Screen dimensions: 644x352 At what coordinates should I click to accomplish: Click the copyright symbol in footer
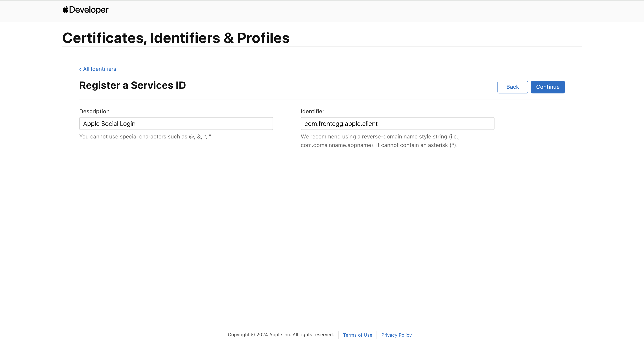point(253,335)
